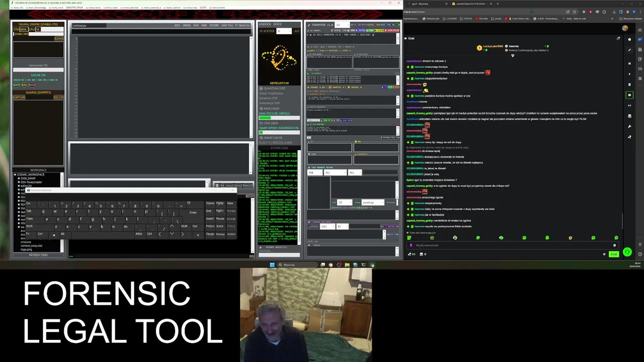Click the loading progress bar under Ładowanie
This screenshot has height=362, width=644.
[38, 70]
